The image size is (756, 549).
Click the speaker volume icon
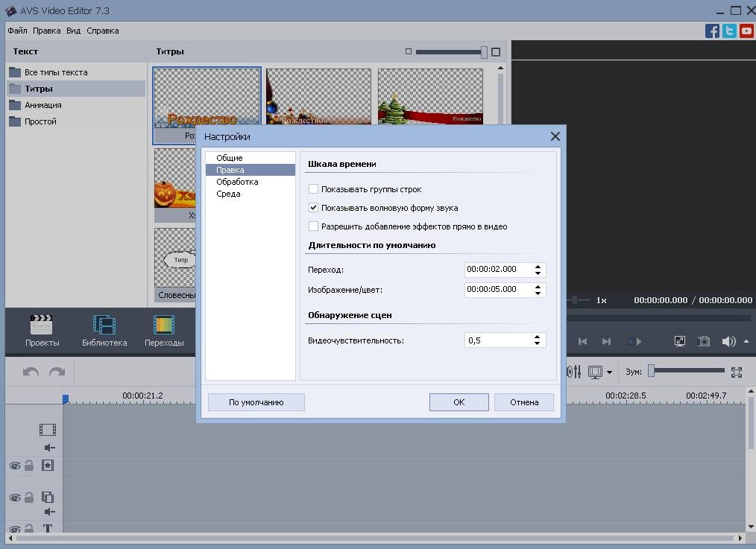[728, 341]
